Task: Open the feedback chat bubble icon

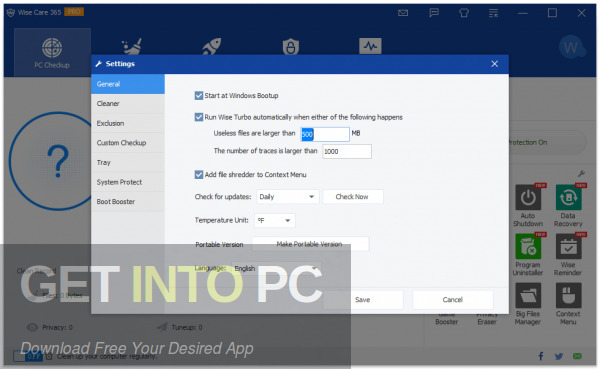Action: pos(434,13)
